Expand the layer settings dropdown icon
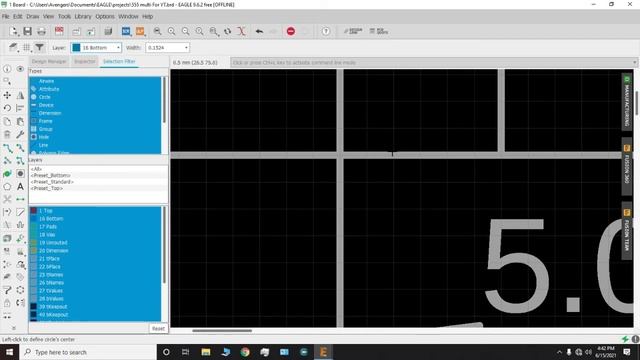Viewport: 640px width, 360px height. tap(13, 47)
